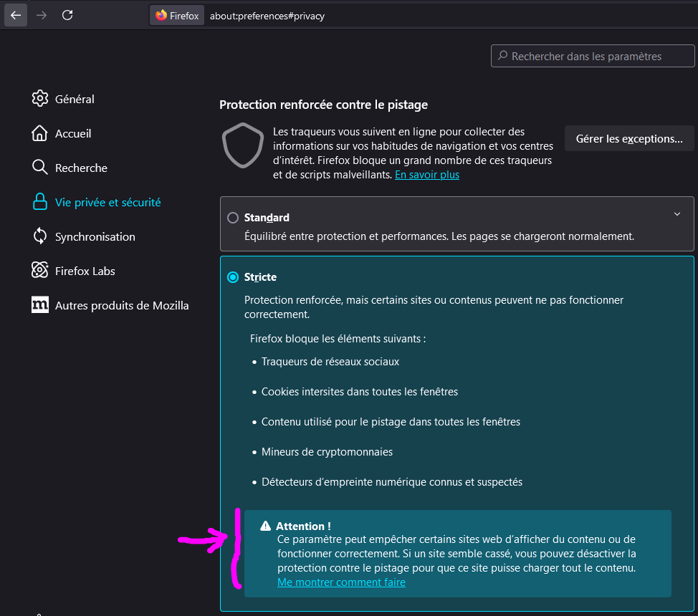Click the browser back arrow button
698x616 pixels.
(16, 15)
